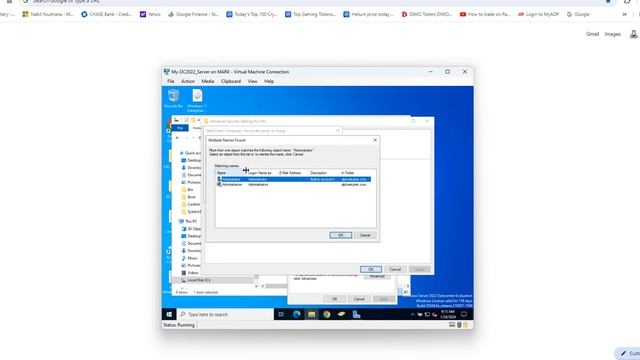This screenshot has height=360, width=640.
Task: Open Google Labs flask icon
Action: [633, 34]
